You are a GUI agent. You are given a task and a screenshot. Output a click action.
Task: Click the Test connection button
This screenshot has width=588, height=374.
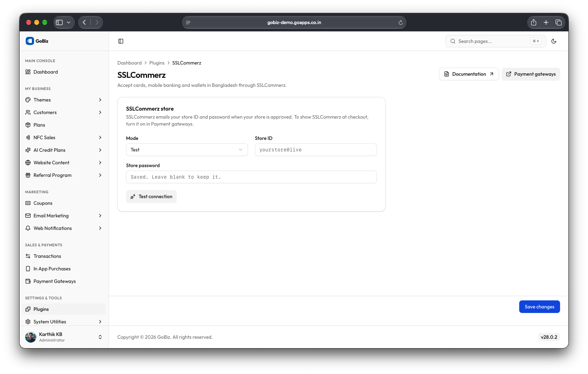(151, 196)
